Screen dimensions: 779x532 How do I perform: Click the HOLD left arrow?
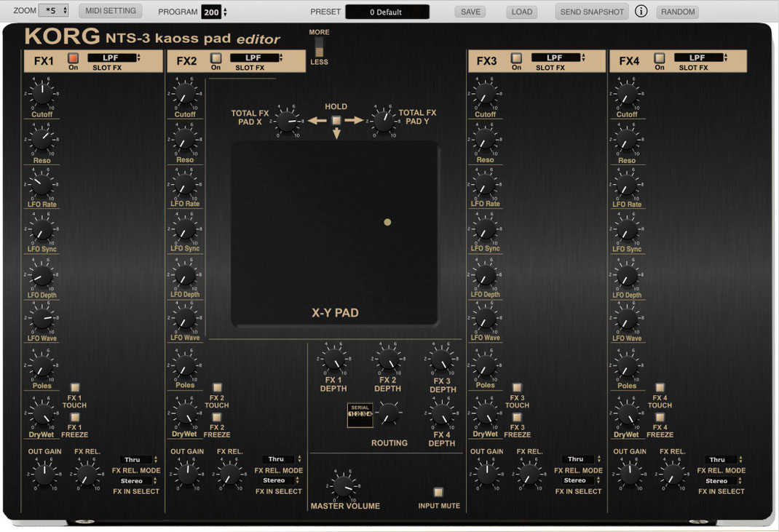tap(317, 120)
